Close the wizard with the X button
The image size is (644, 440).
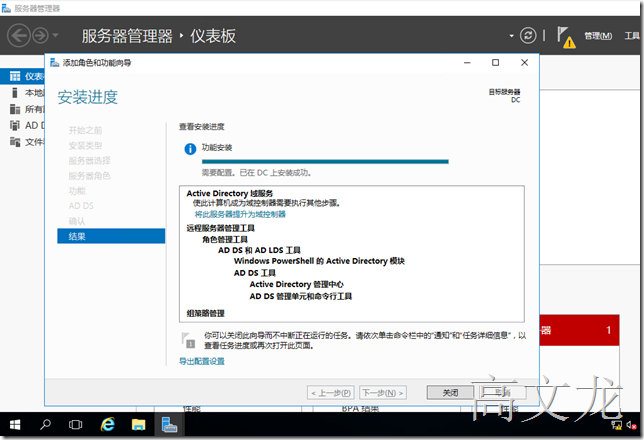524,62
